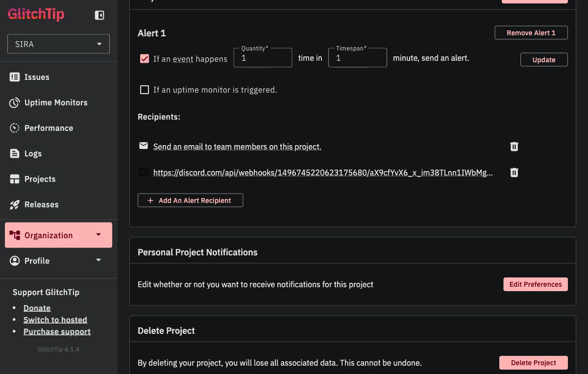Click the Issues list icon
588x374 pixels.
(15, 77)
